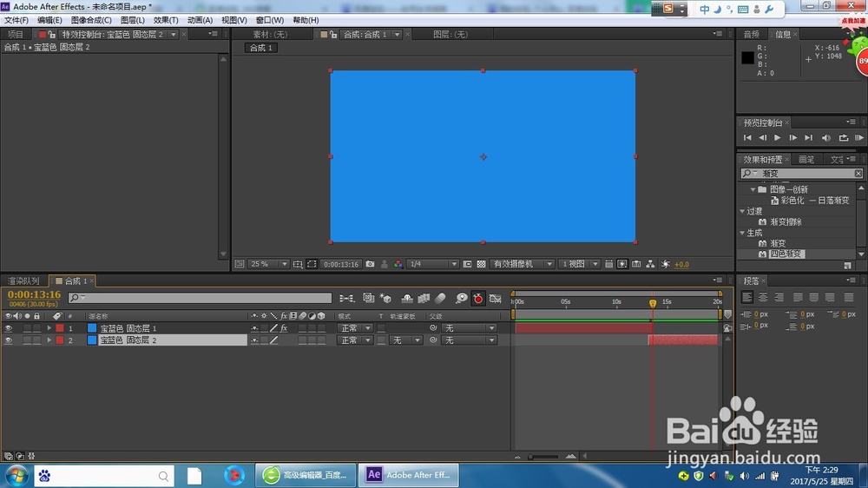Open the 文件(F) menu
The height and width of the screenshot is (488, 868).
[x=16, y=20]
